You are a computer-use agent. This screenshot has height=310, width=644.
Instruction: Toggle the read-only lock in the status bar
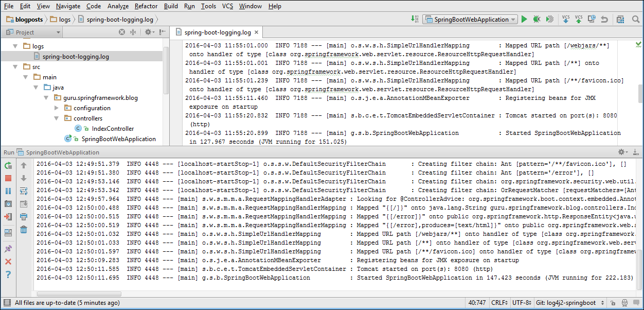click(612, 303)
